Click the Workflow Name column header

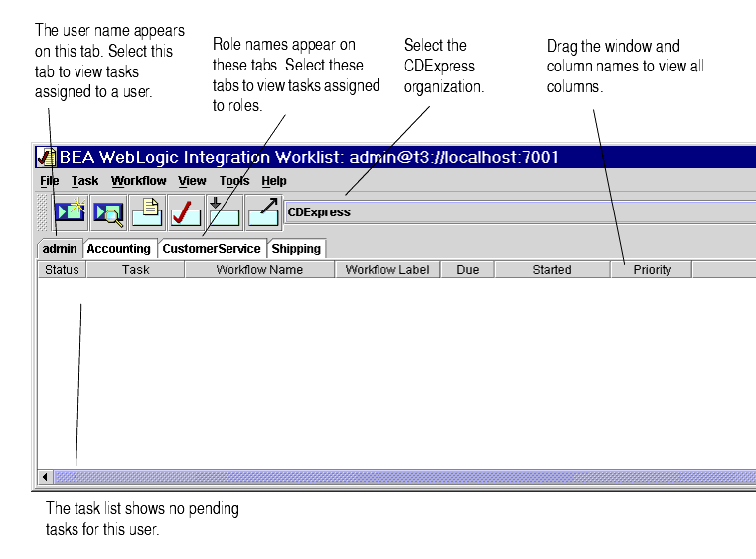(x=259, y=270)
